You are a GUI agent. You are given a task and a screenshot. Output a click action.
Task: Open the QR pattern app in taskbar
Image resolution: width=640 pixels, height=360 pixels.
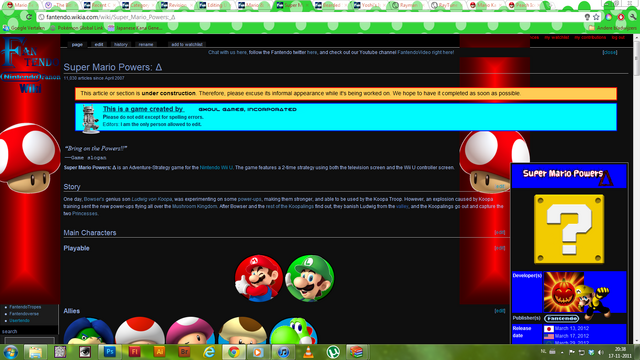tap(60, 352)
